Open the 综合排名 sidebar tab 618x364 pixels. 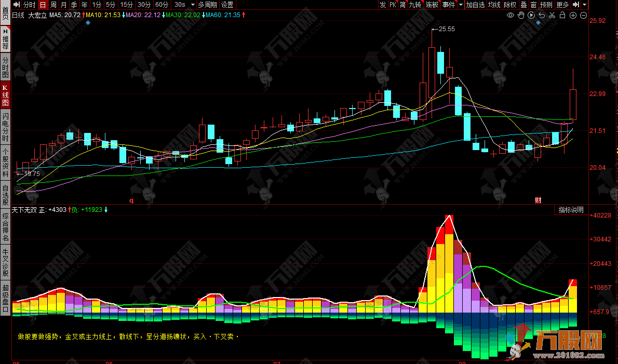tap(6, 227)
